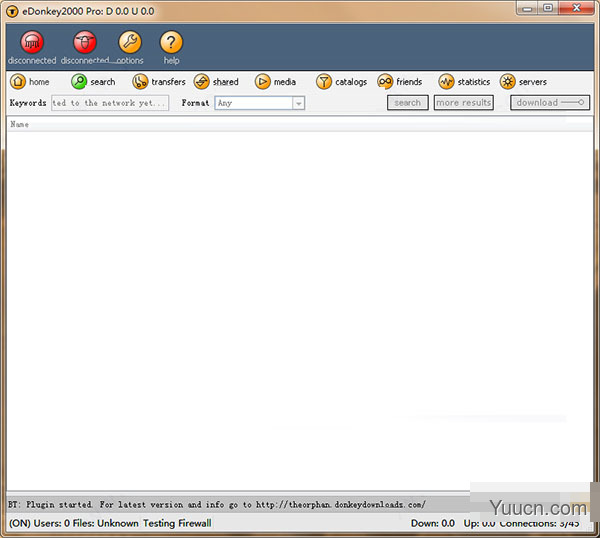Click the shared tab icon

(201, 82)
